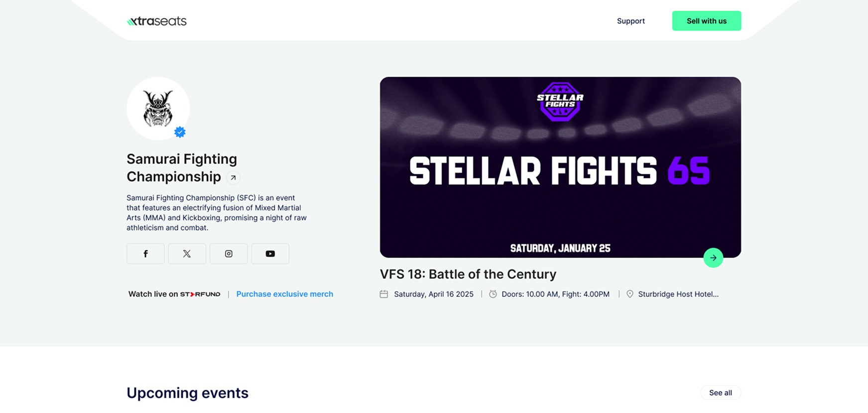868x413 pixels.
Task: Open the Instagram social link
Action: pyautogui.click(x=229, y=254)
